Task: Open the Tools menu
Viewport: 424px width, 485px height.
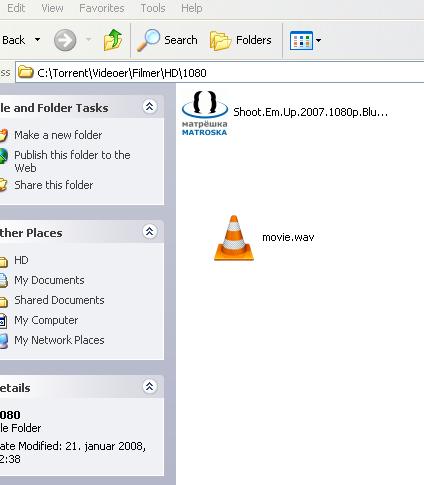Action: click(x=153, y=8)
